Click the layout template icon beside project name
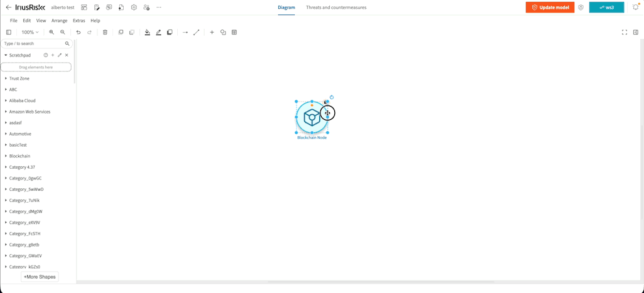 click(x=84, y=8)
